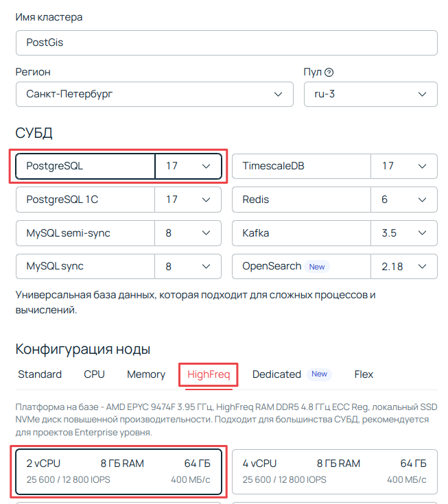Viewport: 448px width, 504px height.
Task: Select the PostgreSQL database option
Action: pos(86,166)
